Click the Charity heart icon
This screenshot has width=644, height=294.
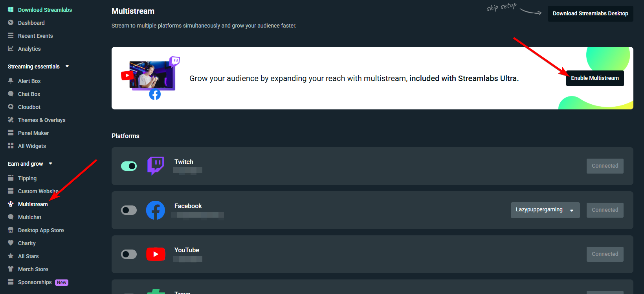click(x=11, y=243)
